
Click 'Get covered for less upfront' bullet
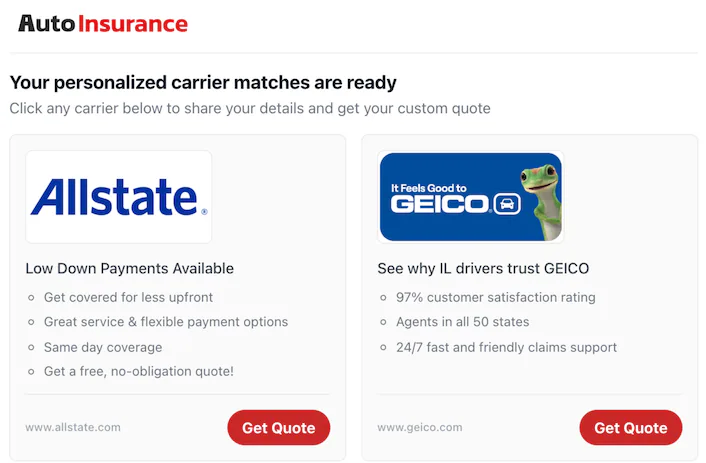128,297
